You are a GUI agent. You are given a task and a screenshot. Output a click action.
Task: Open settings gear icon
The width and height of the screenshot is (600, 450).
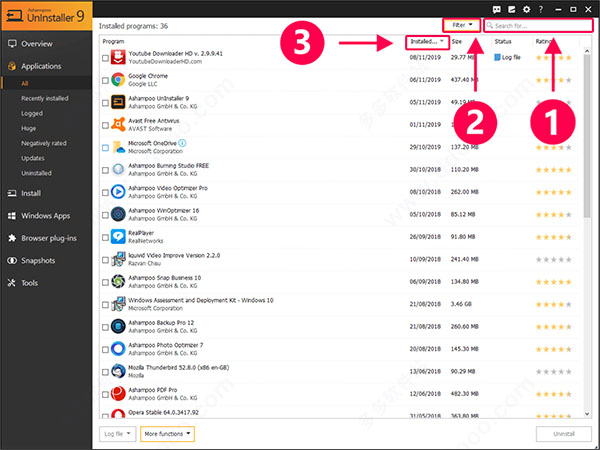(x=527, y=9)
